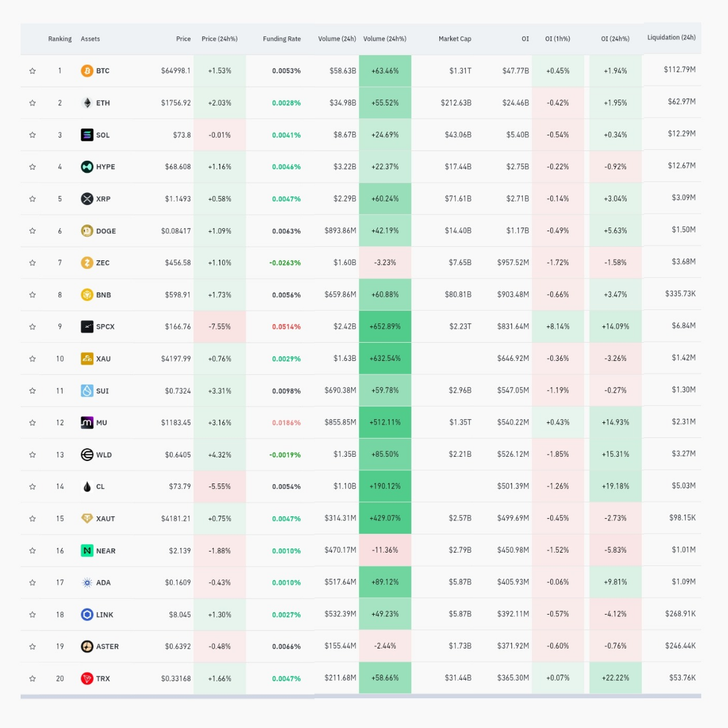Sort by Volume (24h%) header

(x=385, y=39)
